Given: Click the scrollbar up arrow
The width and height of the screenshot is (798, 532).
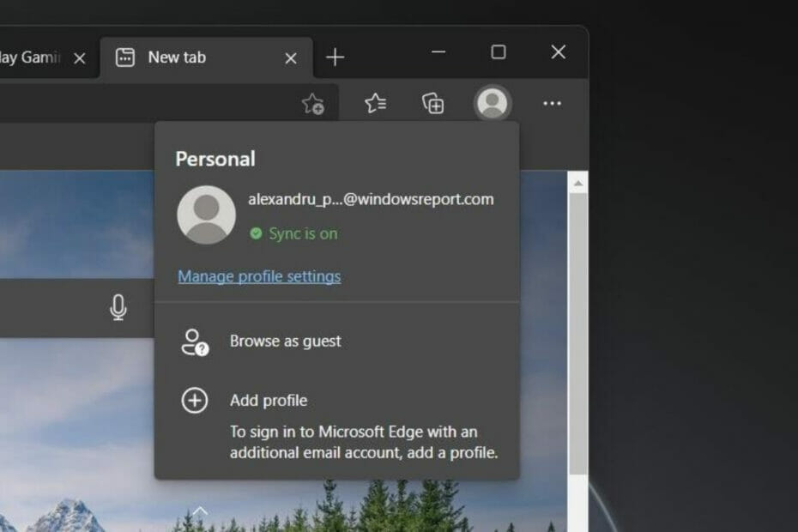Looking at the screenshot, I should coord(577,184).
